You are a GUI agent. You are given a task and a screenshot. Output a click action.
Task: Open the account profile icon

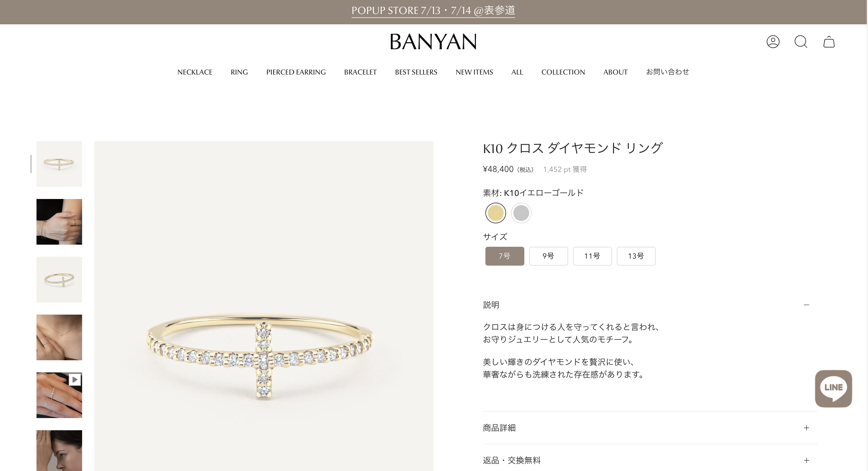click(773, 42)
